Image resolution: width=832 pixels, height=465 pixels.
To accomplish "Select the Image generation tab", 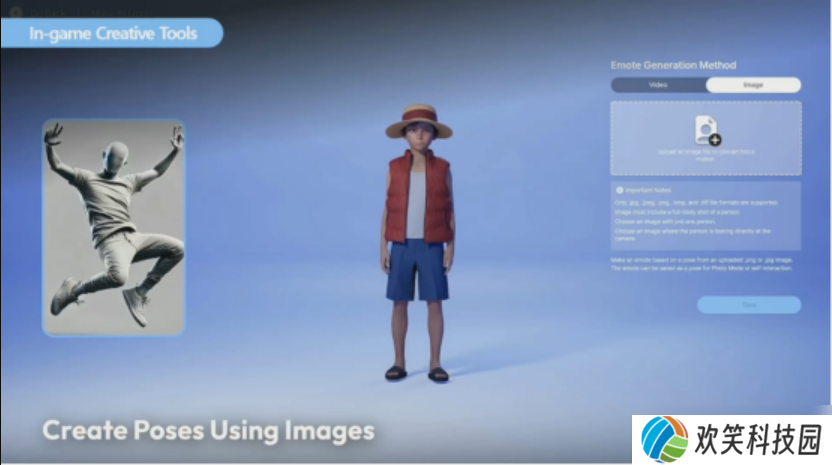I will (753, 85).
